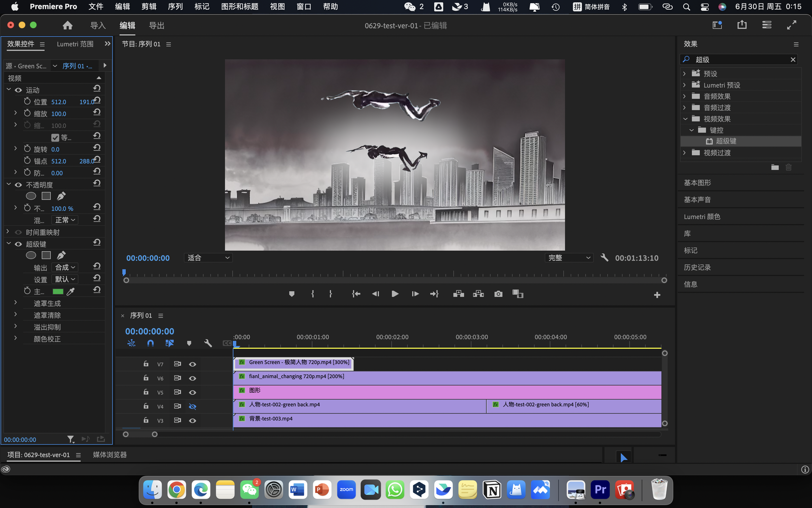This screenshot has height=508, width=812.
Task: Toggle the uniform scale checkbox
Action: (x=55, y=138)
